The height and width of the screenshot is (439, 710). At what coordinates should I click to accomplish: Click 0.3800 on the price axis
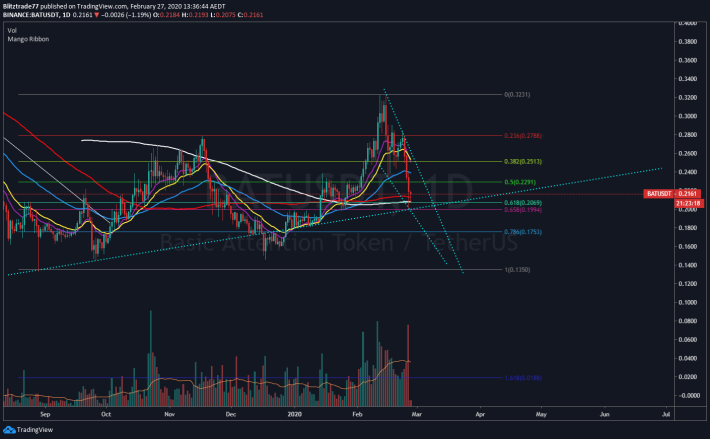pyautogui.click(x=687, y=41)
